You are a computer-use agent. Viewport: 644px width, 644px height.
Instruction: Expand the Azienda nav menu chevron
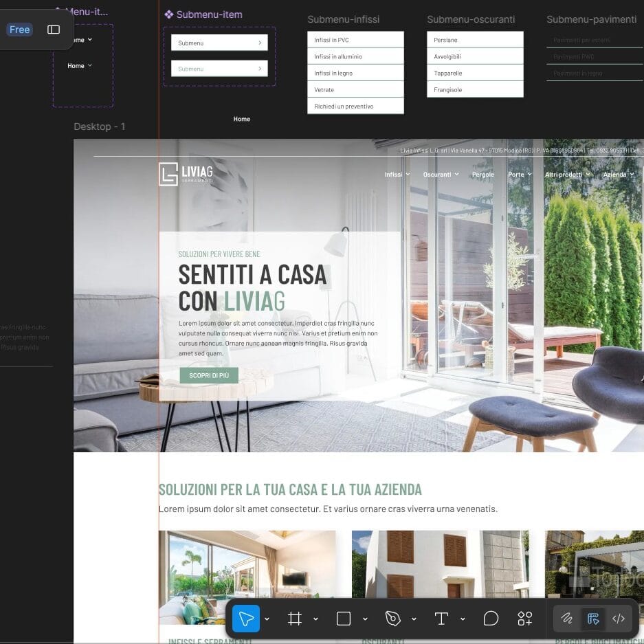(632, 175)
